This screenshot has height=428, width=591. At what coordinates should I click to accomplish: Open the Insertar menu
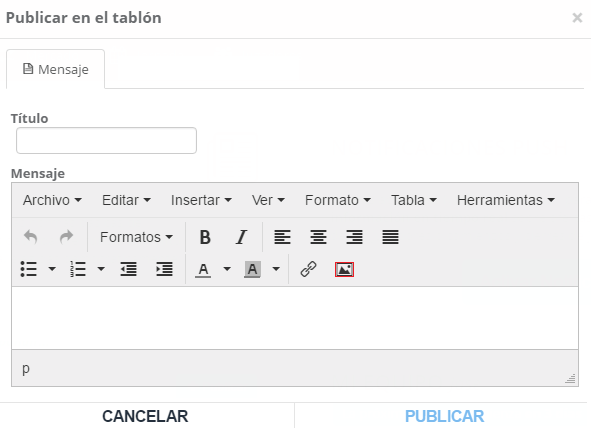[x=201, y=200]
